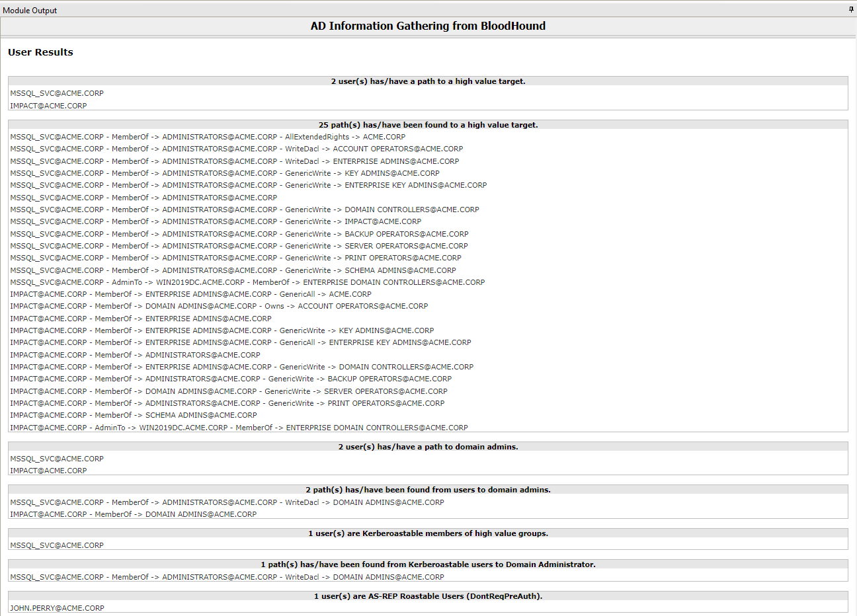
Task: Select the IMPACT GenericWrite path to KEY ADMINS
Action: (x=222, y=330)
